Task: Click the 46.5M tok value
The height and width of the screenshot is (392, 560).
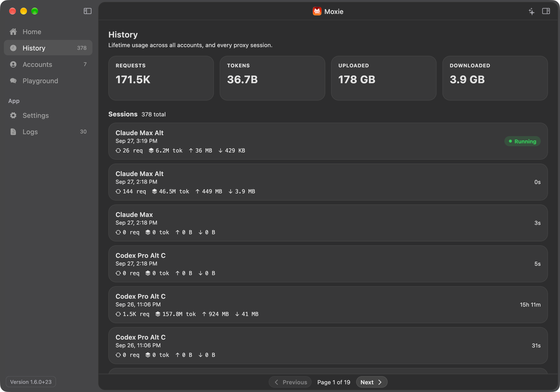Action: (174, 191)
